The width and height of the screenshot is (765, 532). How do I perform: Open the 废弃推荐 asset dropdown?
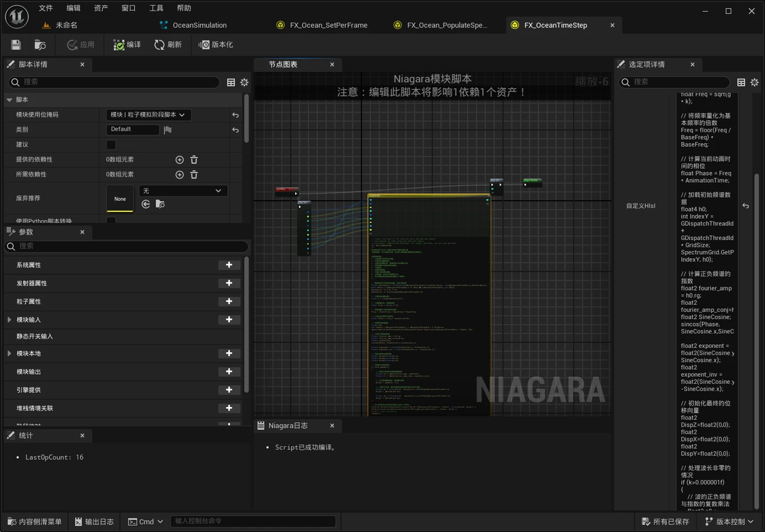(x=183, y=191)
